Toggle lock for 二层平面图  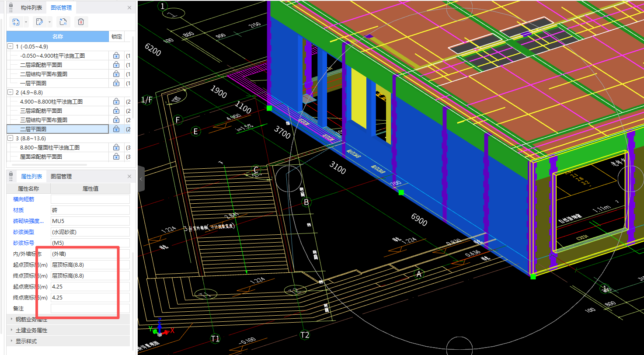click(116, 129)
